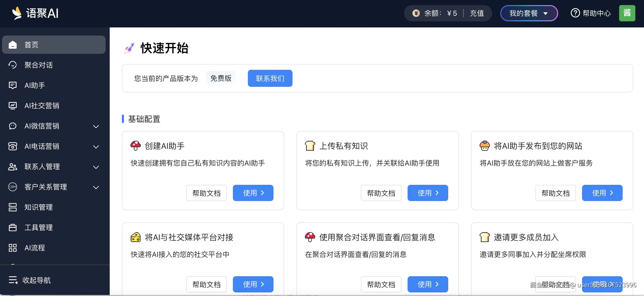Click the 联系人管理 contacts icon
The image size is (644, 296).
pos(13,167)
